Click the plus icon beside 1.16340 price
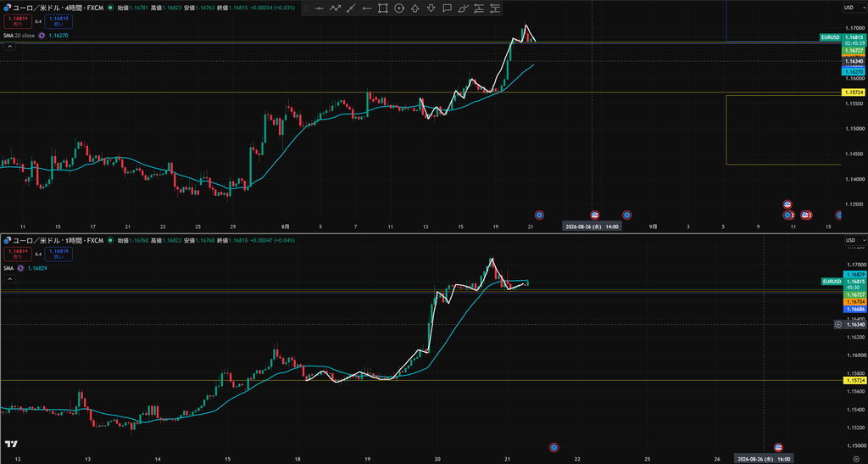This screenshot has height=464, width=868. point(838,325)
